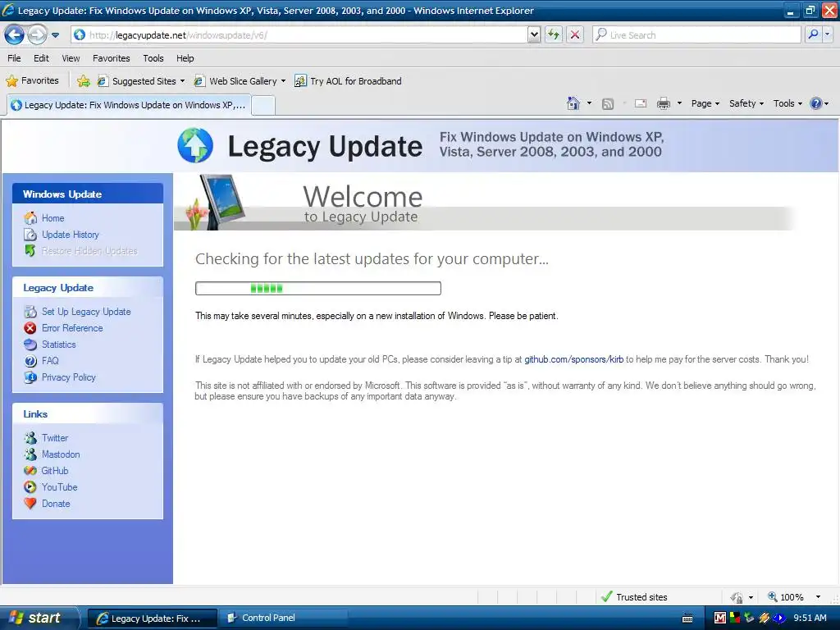Click the Home link in sidebar
Screen dimensions: 840x630
(53, 218)
